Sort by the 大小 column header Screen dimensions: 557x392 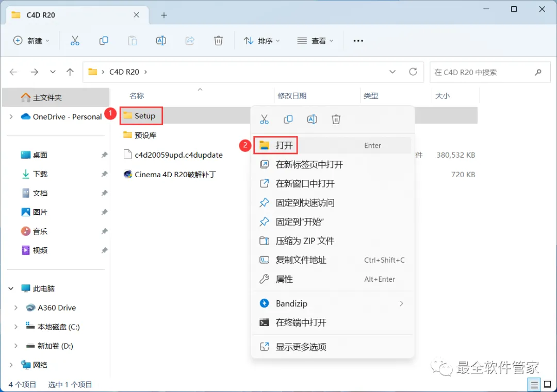443,96
